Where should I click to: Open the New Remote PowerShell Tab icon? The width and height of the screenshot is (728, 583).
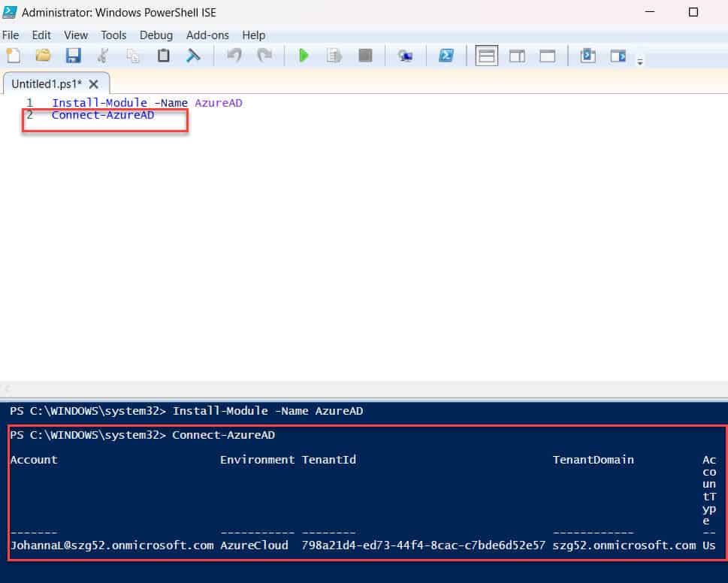tap(406, 56)
